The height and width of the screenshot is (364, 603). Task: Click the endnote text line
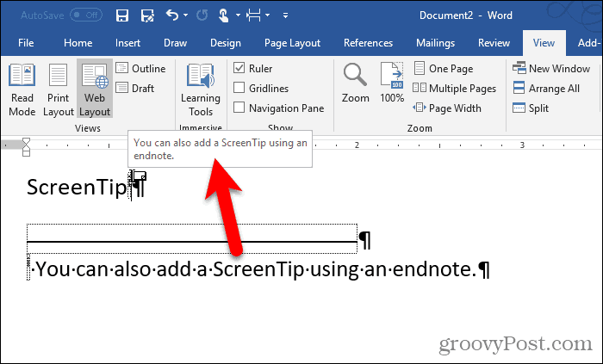(258, 269)
